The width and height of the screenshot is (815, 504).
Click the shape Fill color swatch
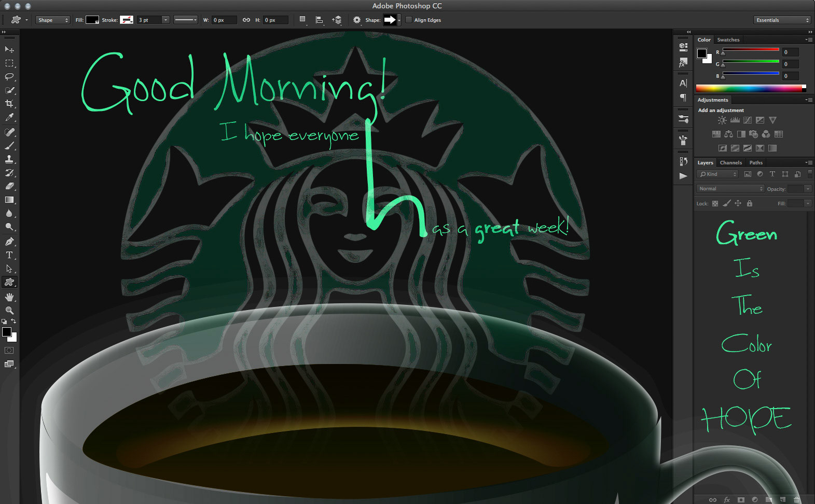(x=92, y=20)
